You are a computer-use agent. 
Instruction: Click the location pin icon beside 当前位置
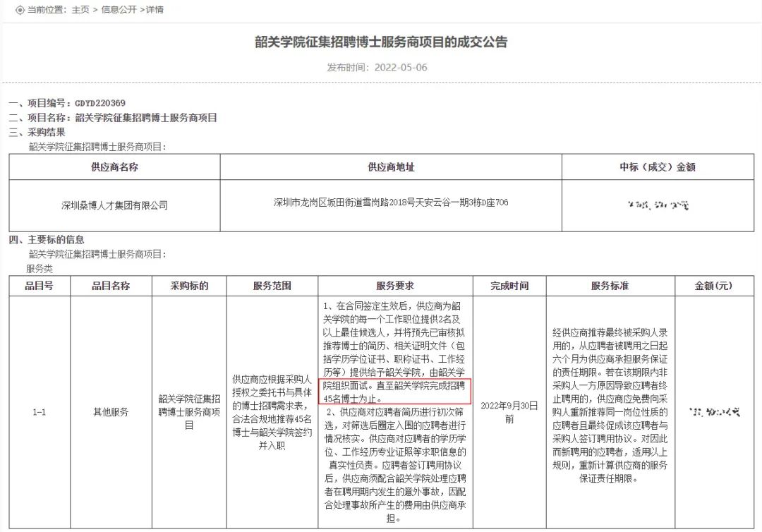pyautogui.click(x=19, y=10)
